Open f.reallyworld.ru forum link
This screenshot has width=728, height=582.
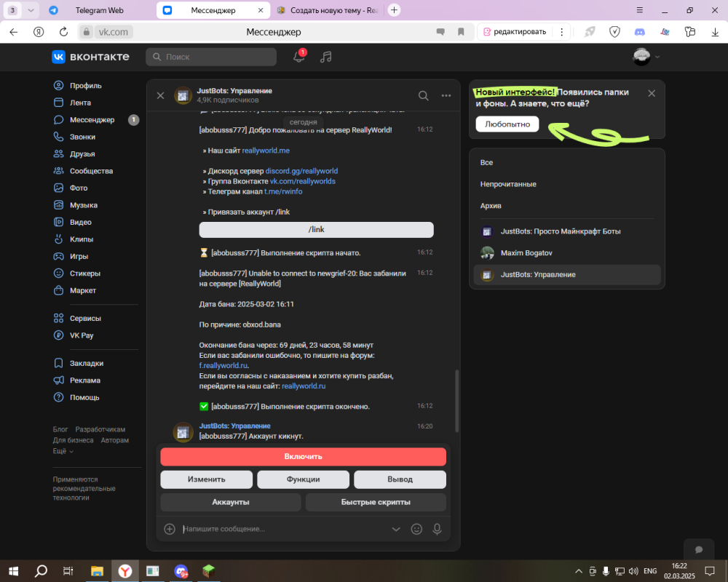coord(223,366)
